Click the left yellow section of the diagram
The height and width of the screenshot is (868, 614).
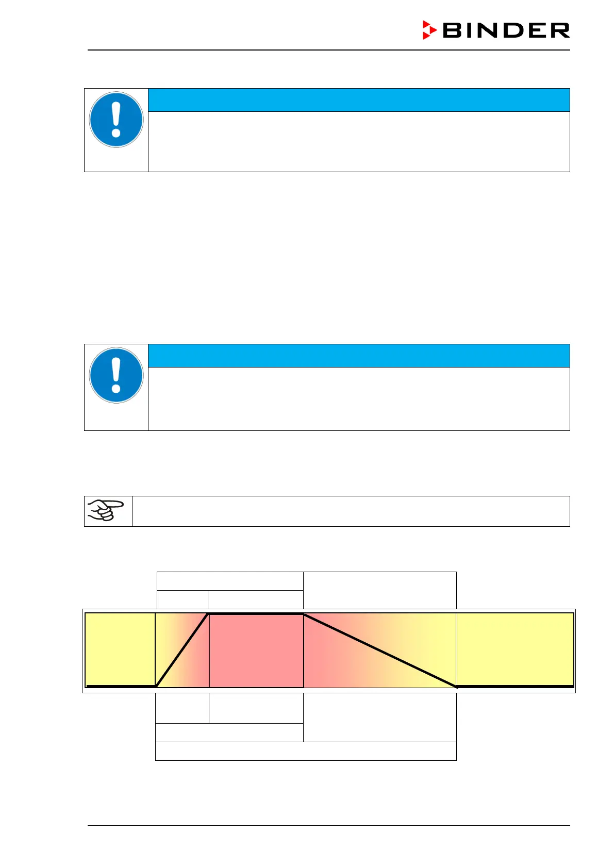(x=120, y=649)
